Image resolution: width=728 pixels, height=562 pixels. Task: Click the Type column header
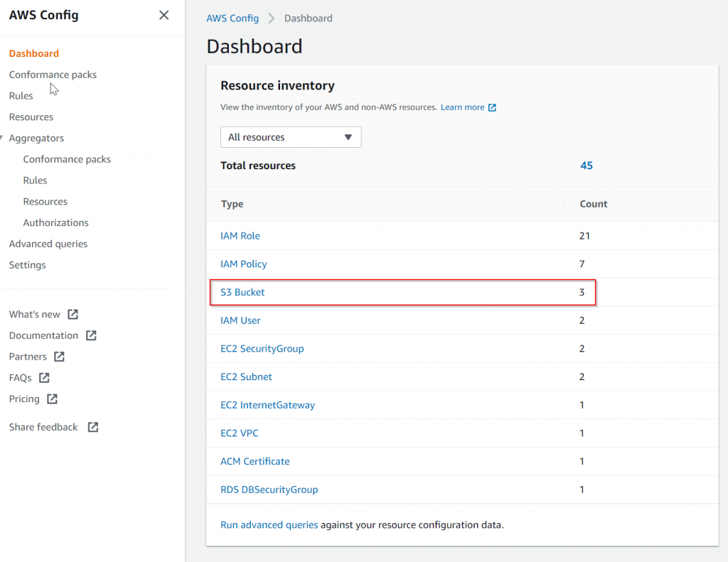[x=232, y=204]
